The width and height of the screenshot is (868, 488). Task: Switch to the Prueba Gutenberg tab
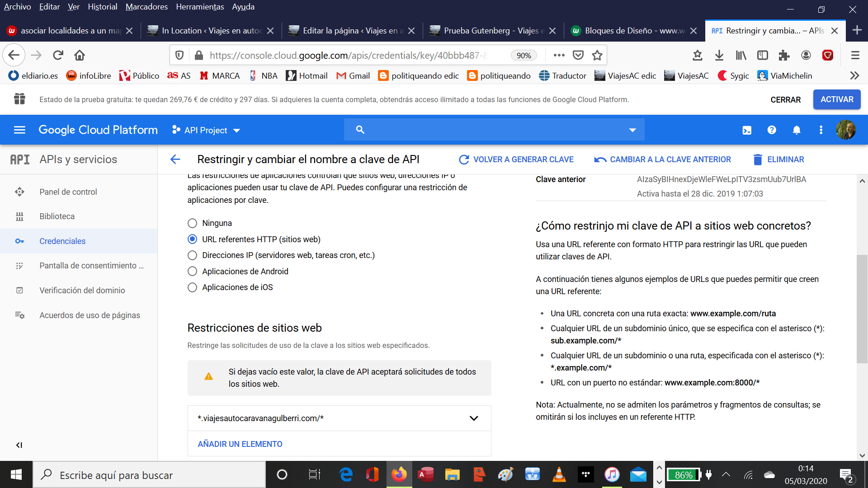point(493,31)
